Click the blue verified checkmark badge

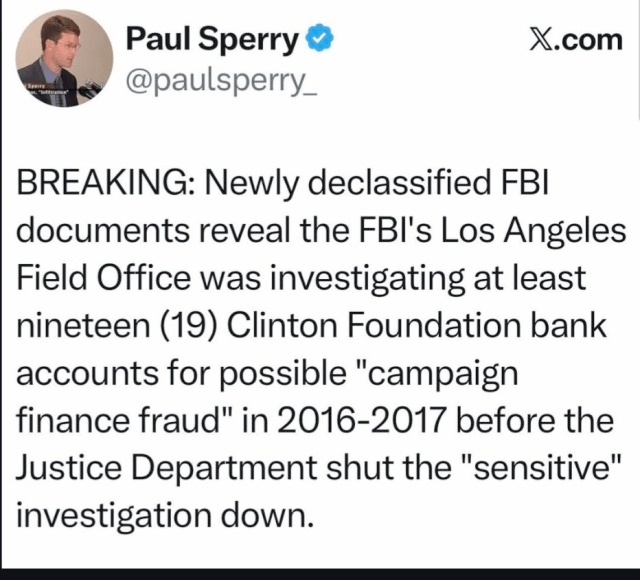point(320,40)
